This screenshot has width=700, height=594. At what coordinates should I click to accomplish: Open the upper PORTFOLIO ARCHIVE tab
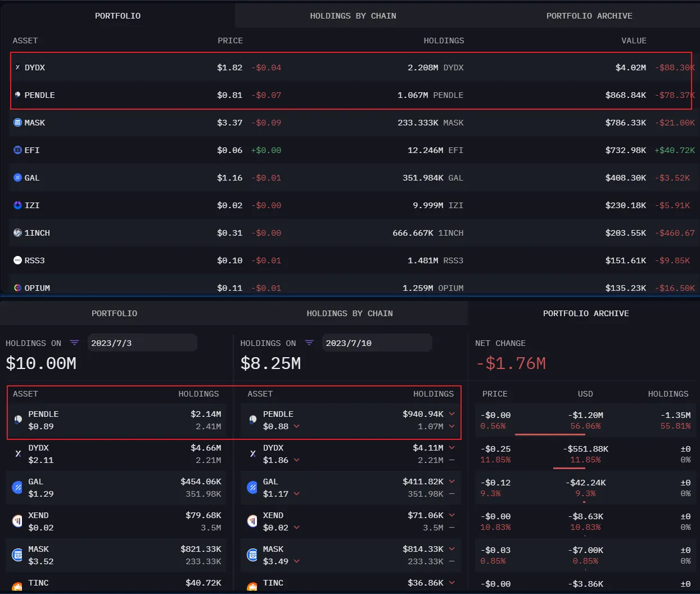(589, 16)
